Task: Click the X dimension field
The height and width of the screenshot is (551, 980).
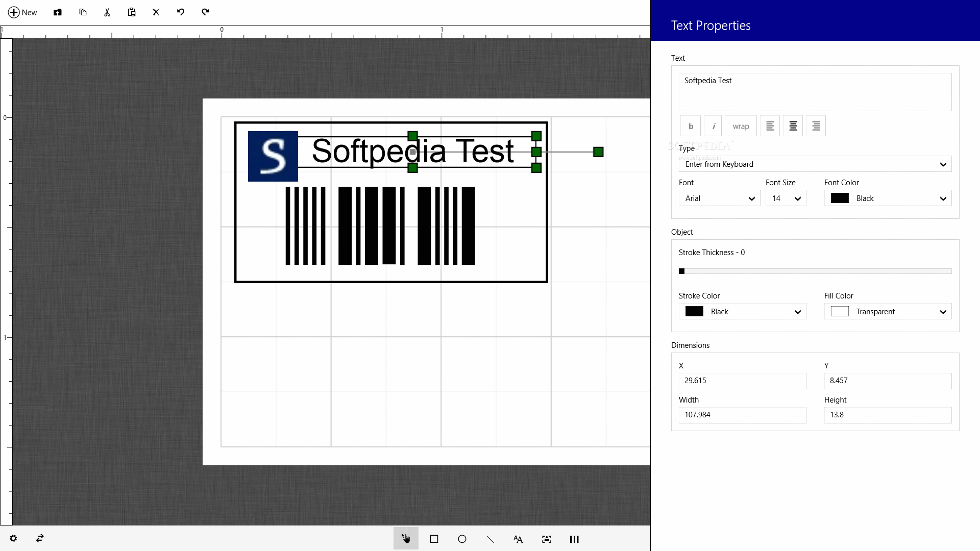Action: click(x=742, y=381)
